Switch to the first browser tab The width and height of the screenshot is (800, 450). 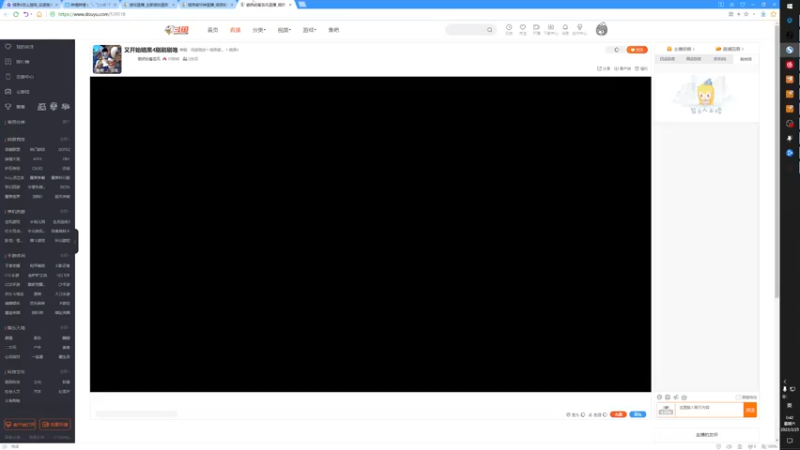(x=31, y=4)
